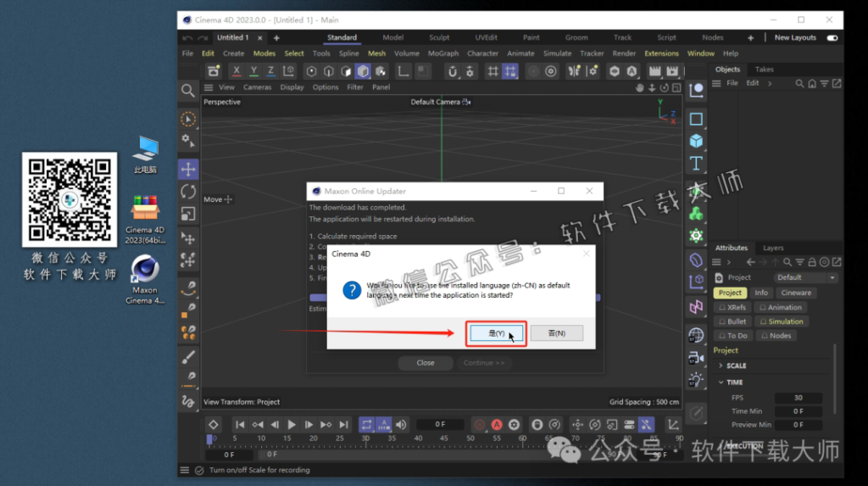Toggle the timeline sound speaker icon
Image resolution: width=868 pixels, height=486 pixels.
pos(401,424)
